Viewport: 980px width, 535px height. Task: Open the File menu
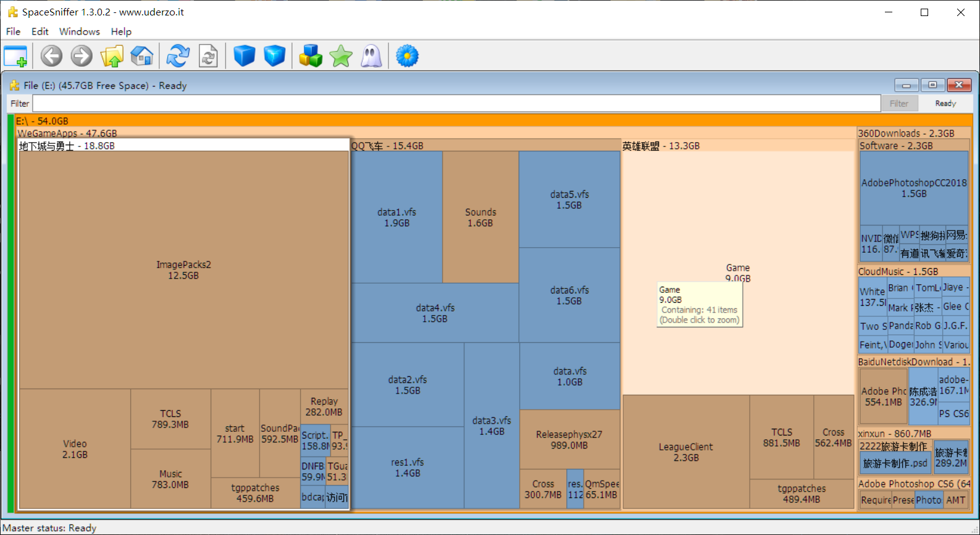[x=13, y=32]
